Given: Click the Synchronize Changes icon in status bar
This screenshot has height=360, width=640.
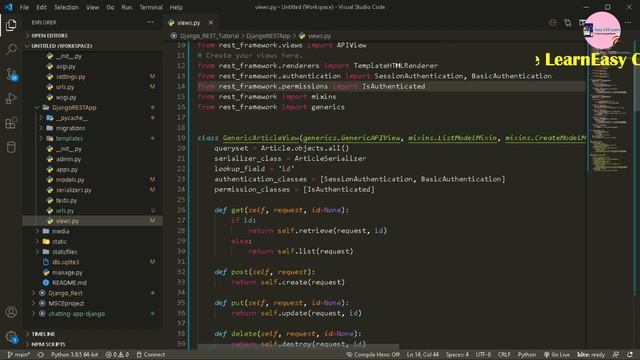Looking at the screenshot, I should [x=41, y=355].
